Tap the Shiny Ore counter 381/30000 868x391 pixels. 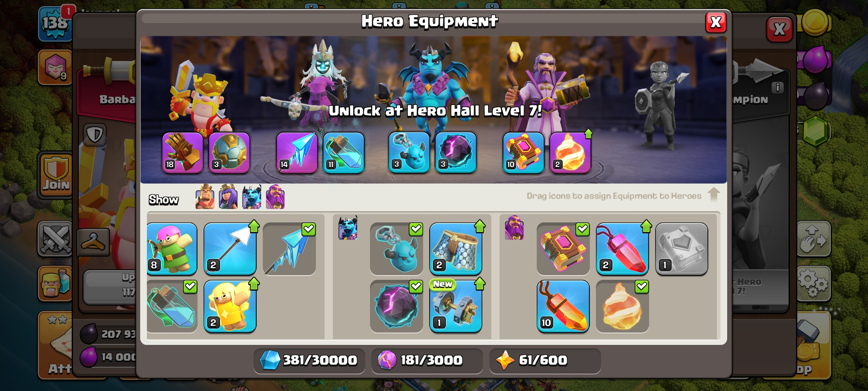pyautogui.click(x=309, y=360)
